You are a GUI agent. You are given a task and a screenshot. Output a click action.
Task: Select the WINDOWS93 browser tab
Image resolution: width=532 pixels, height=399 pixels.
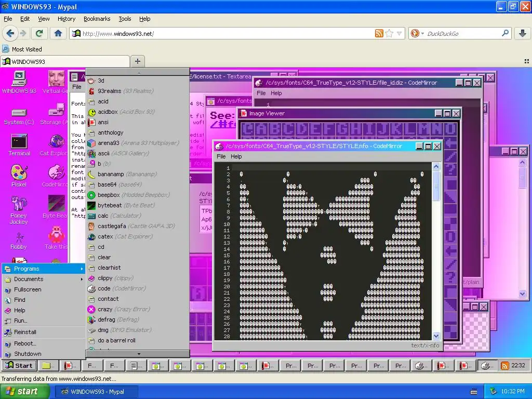coord(64,61)
